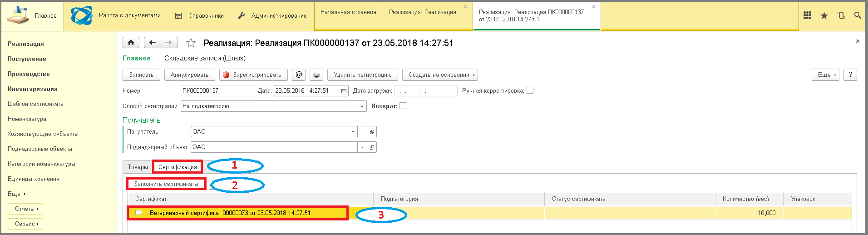Open functions menu grid icon

click(807, 15)
